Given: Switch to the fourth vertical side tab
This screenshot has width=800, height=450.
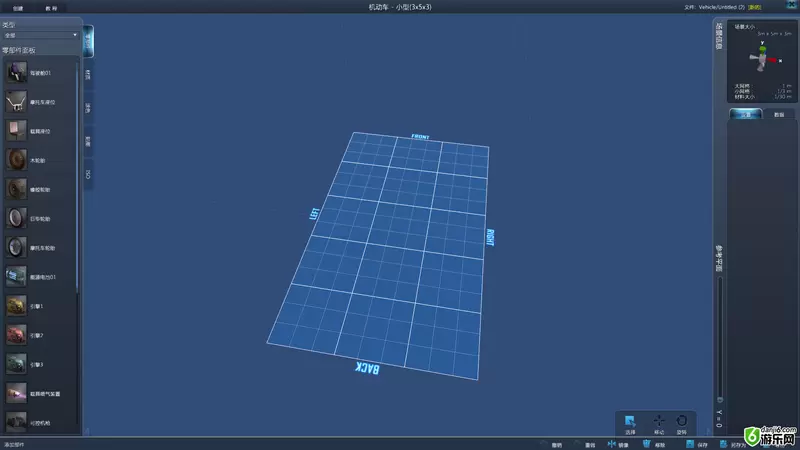Looking at the screenshot, I should pos(88,141).
